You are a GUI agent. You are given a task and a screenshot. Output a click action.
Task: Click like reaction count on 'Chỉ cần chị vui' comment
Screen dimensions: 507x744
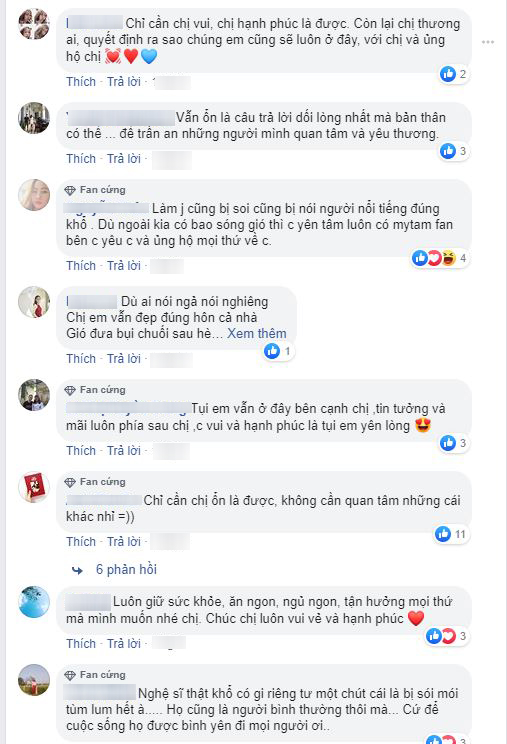point(454,74)
